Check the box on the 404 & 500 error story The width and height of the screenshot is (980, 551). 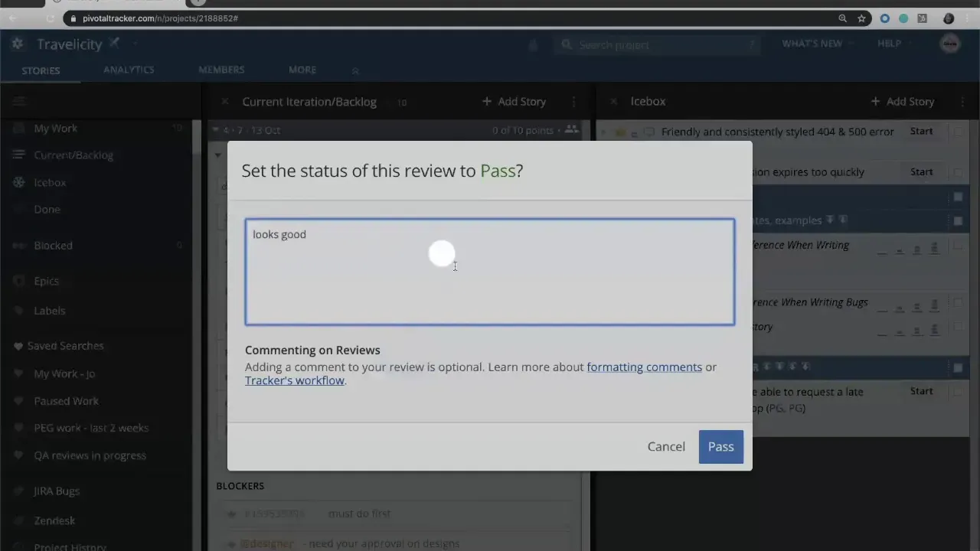pyautogui.click(x=958, y=132)
